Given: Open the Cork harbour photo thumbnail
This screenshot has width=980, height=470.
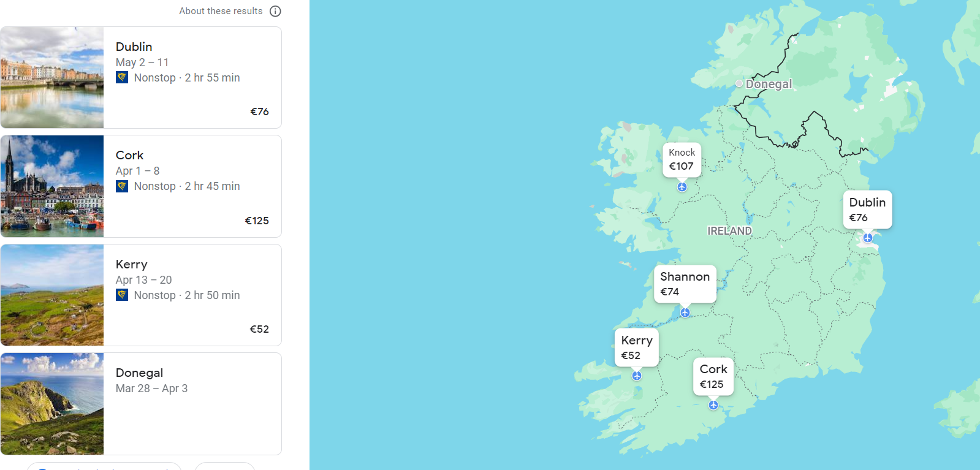Looking at the screenshot, I should 52,186.
